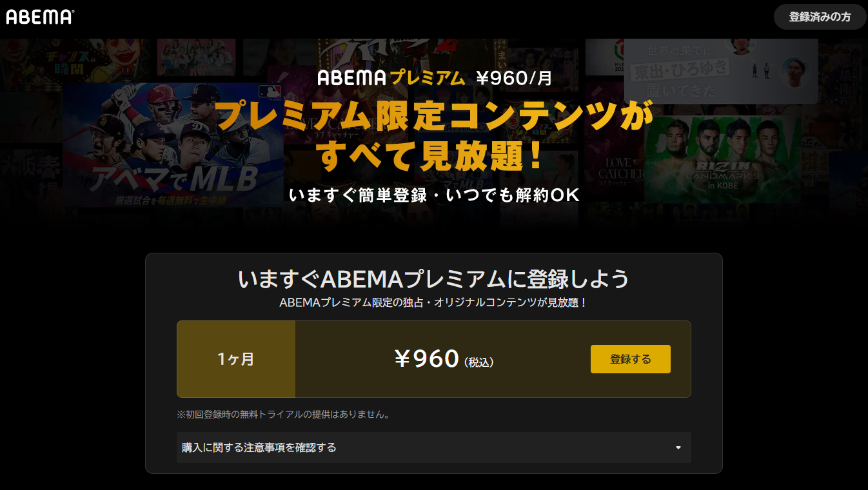Expand 購入に関する注意事項を確認する section
Image resolution: width=868 pixels, height=490 pixels.
pyautogui.click(x=433, y=447)
